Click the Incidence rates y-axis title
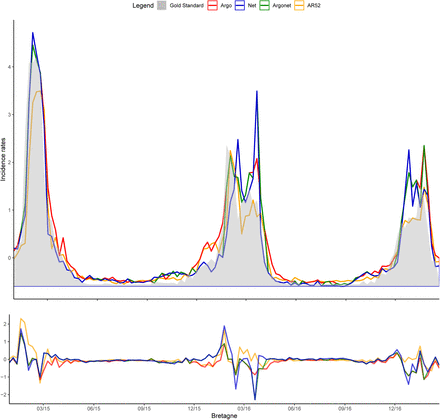 click(x=3, y=159)
